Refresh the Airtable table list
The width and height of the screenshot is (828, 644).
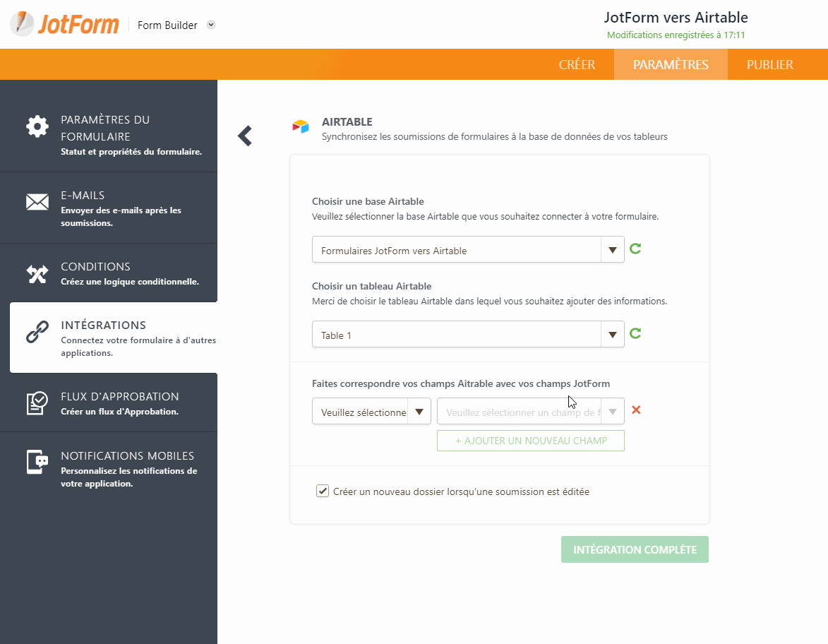pos(635,333)
